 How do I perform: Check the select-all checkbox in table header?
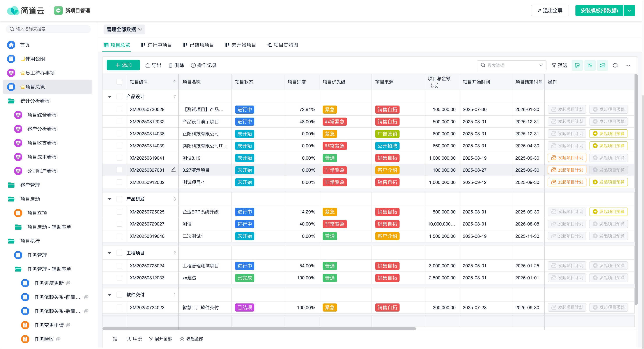point(120,82)
